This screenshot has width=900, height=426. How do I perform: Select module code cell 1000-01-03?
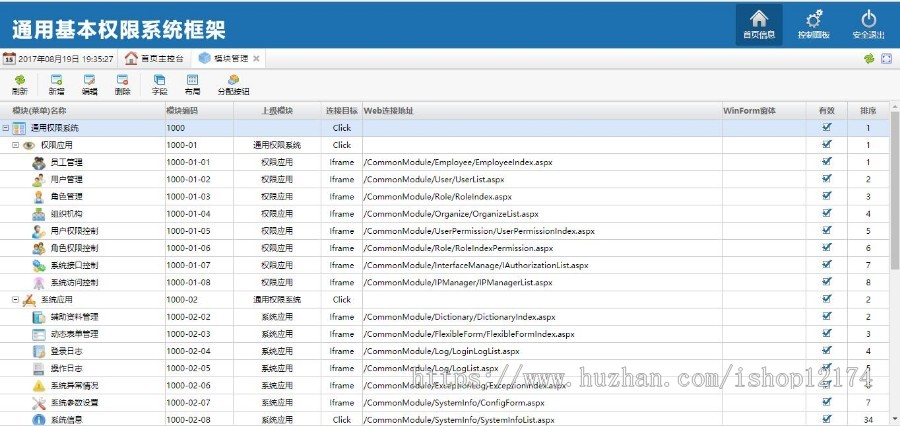pyautogui.click(x=199, y=197)
